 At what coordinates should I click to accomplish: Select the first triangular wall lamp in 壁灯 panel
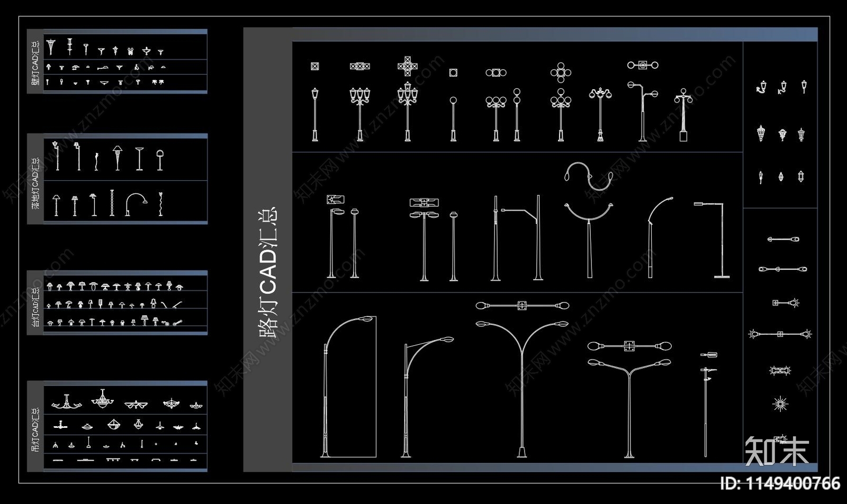click(x=50, y=47)
